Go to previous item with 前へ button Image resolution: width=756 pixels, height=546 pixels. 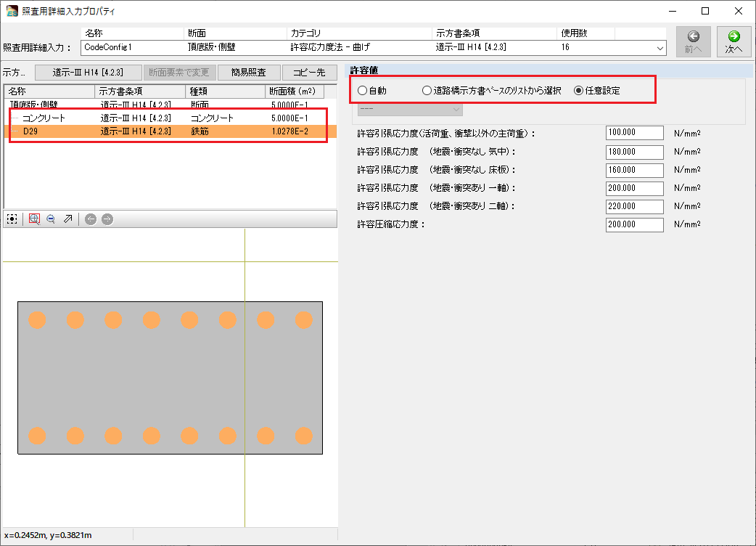[693, 42]
